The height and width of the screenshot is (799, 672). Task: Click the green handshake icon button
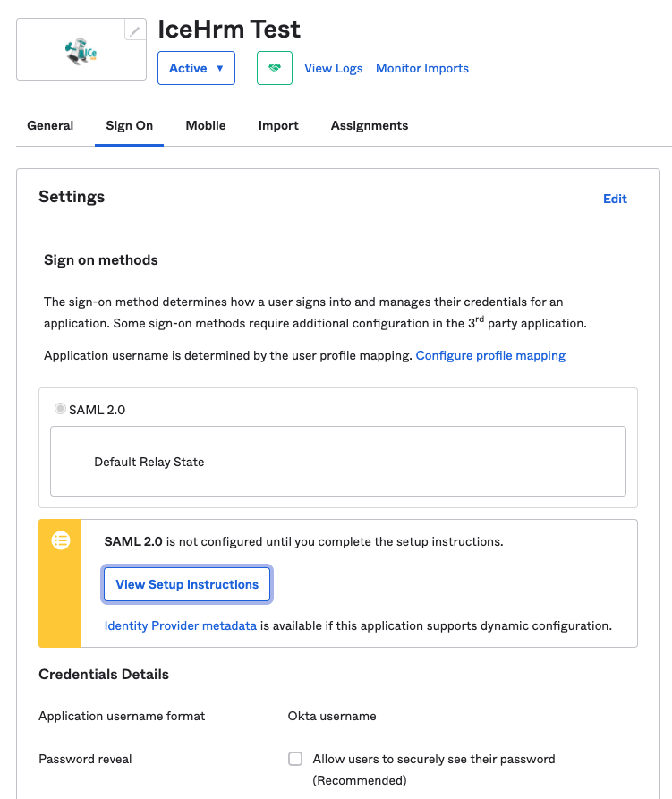coord(275,68)
